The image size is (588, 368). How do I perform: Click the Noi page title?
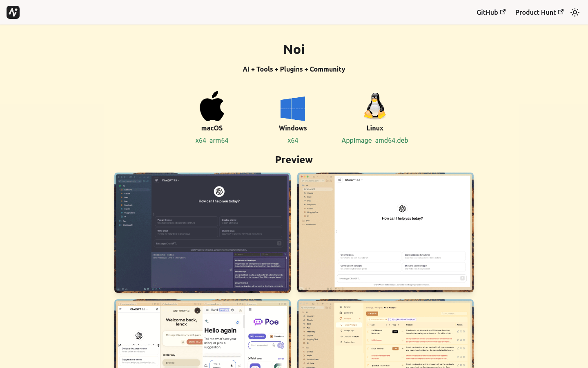pyautogui.click(x=294, y=49)
